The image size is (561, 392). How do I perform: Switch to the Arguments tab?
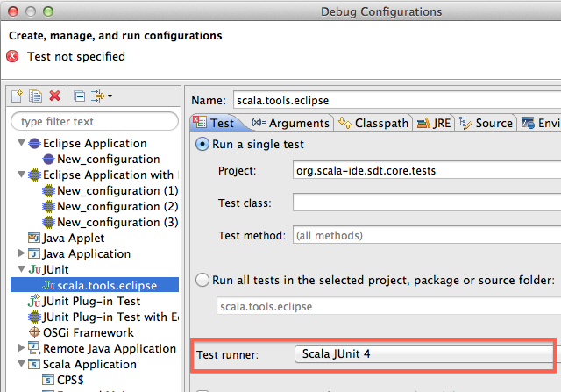288,124
